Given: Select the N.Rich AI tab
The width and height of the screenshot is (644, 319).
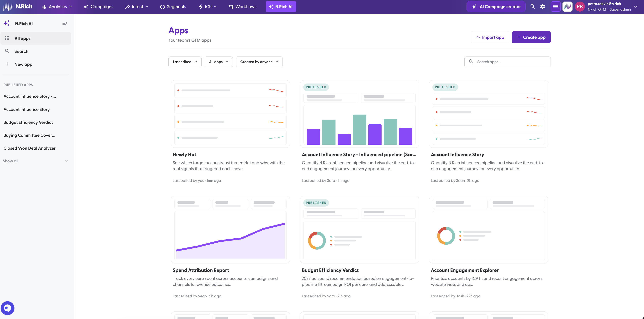Looking at the screenshot, I should pos(281,7).
